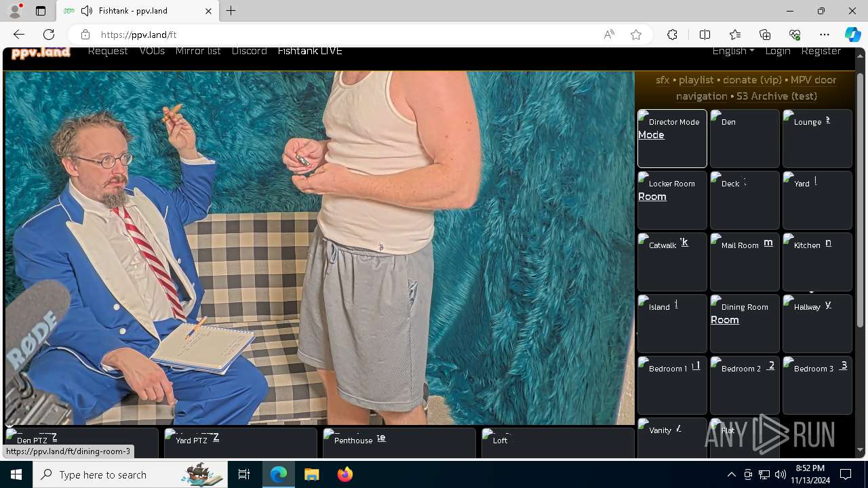Image resolution: width=868 pixels, height=488 pixels.
Task: Select Fishtank LIVE in navigation
Action: [x=310, y=51]
